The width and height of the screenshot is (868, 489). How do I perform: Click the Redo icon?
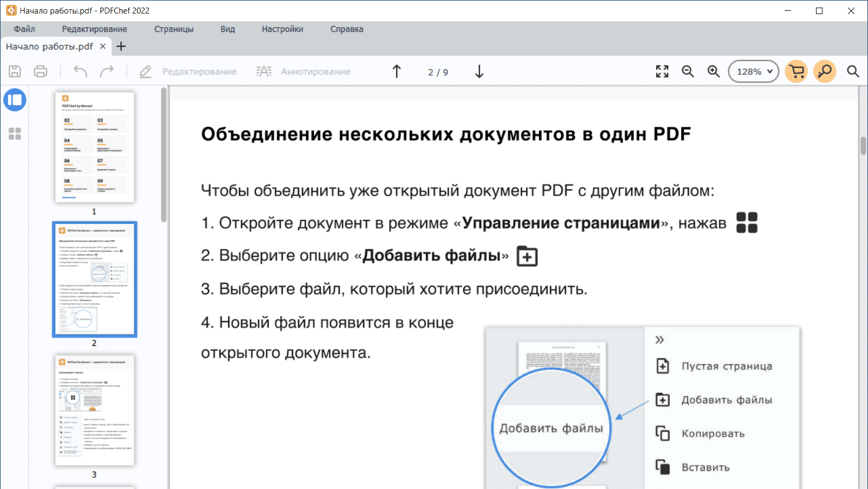107,71
